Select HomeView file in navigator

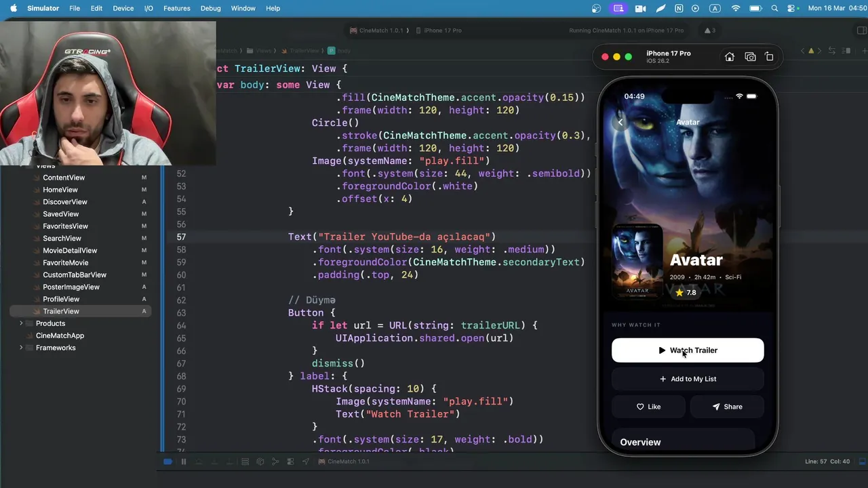click(x=60, y=190)
